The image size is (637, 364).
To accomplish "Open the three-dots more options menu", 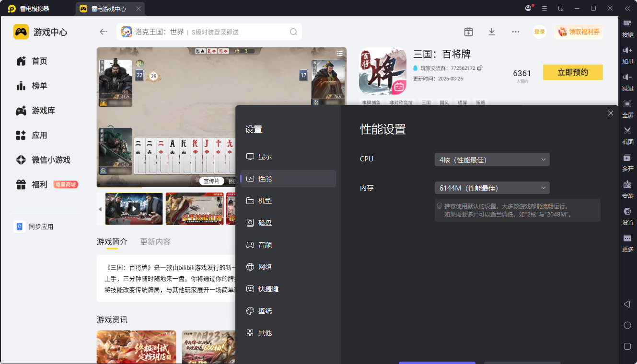I will tap(515, 32).
